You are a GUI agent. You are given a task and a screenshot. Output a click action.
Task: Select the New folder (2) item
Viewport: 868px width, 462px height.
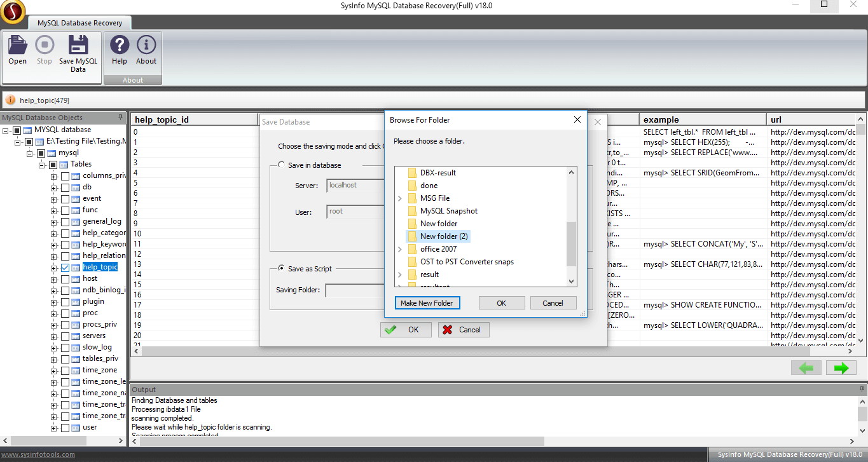pos(444,236)
